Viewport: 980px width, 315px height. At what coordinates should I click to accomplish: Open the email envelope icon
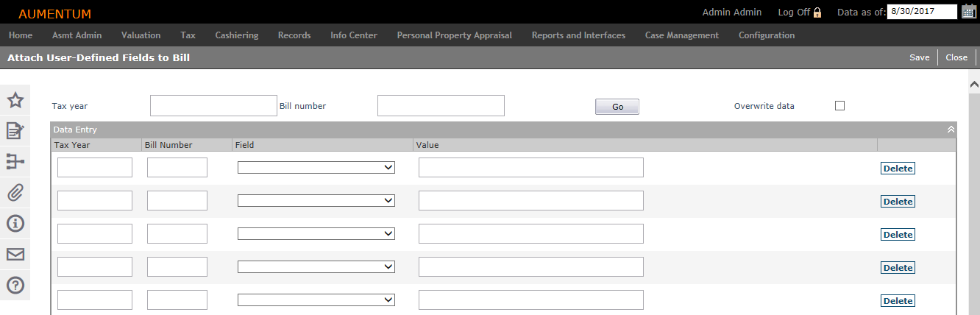15,255
